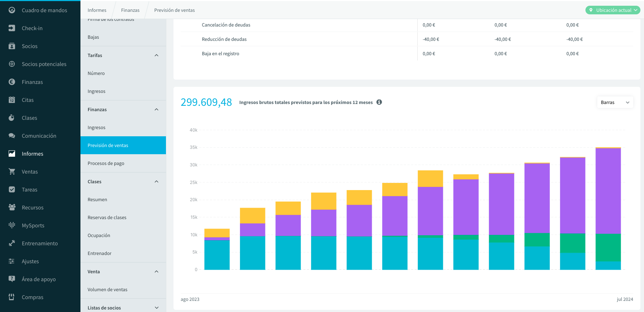Click the purple segment of the last bar
644x312 pixels.
click(x=608, y=191)
